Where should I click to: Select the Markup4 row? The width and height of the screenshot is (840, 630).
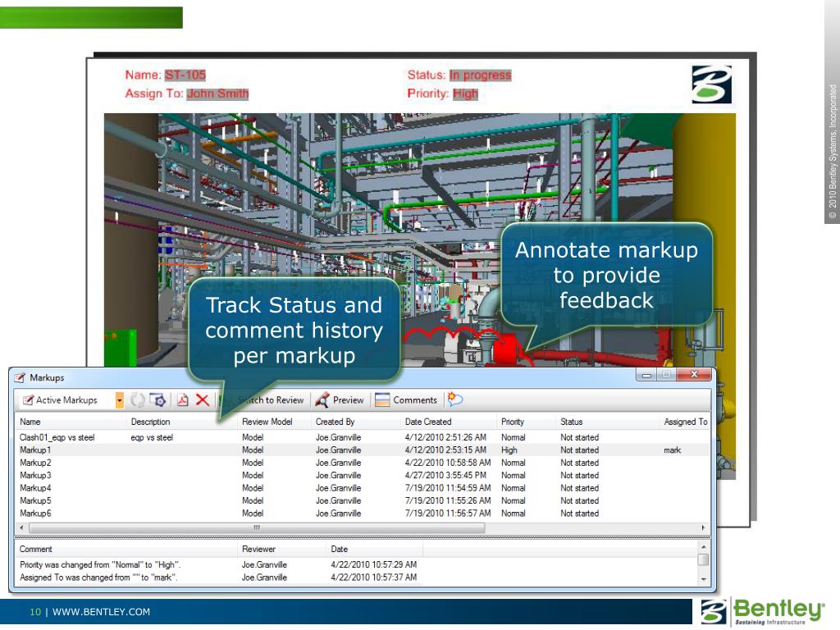tap(363, 488)
